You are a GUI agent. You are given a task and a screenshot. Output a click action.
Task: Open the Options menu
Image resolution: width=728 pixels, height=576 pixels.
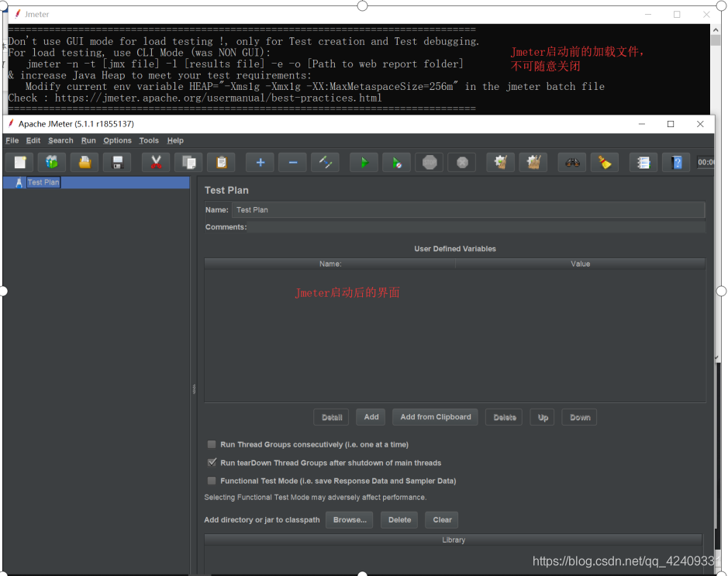point(117,140)
